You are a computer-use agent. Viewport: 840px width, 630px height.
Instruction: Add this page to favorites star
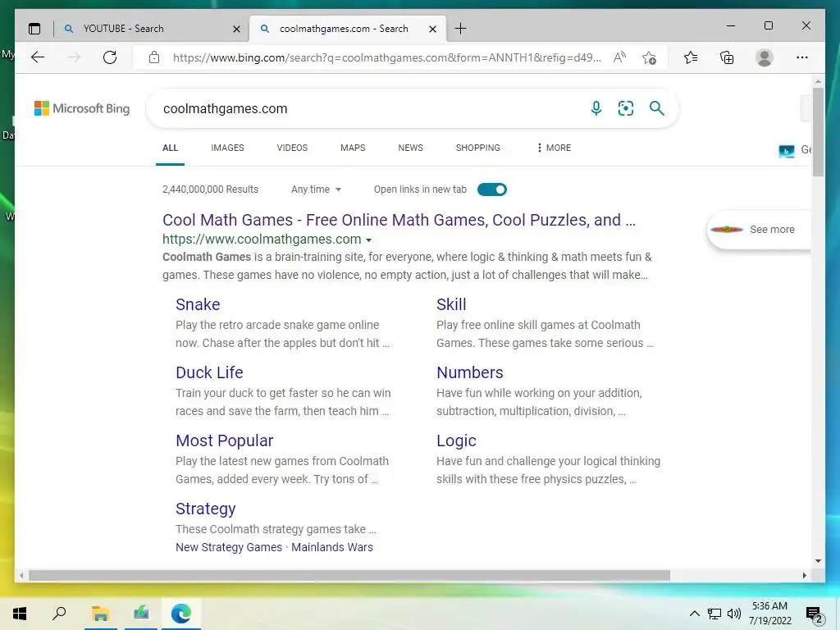coord(650,57)
